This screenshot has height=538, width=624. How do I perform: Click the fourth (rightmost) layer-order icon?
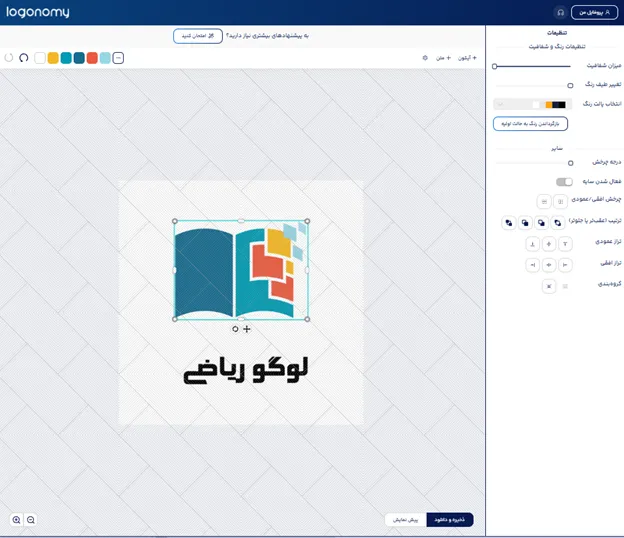(x=558, y=223)
